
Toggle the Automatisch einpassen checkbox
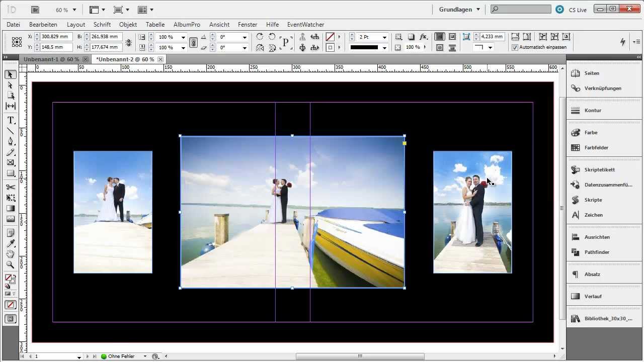(515, 47)
